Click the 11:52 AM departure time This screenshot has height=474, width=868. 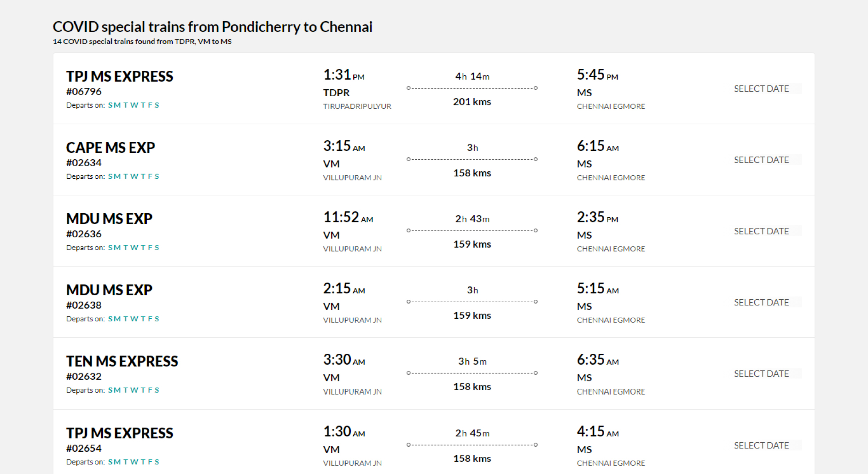pos(348,217)
